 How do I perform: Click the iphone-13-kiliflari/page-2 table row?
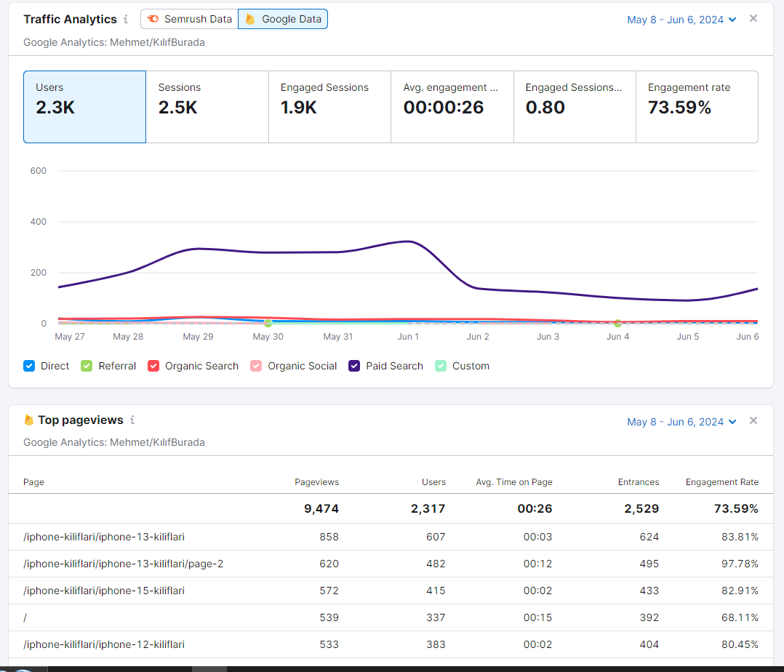pos(391,564)
